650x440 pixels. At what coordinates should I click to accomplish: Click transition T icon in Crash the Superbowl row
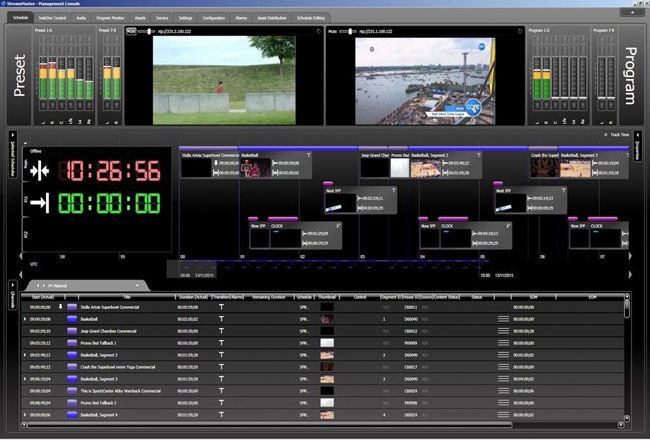(x=220, y=367)
